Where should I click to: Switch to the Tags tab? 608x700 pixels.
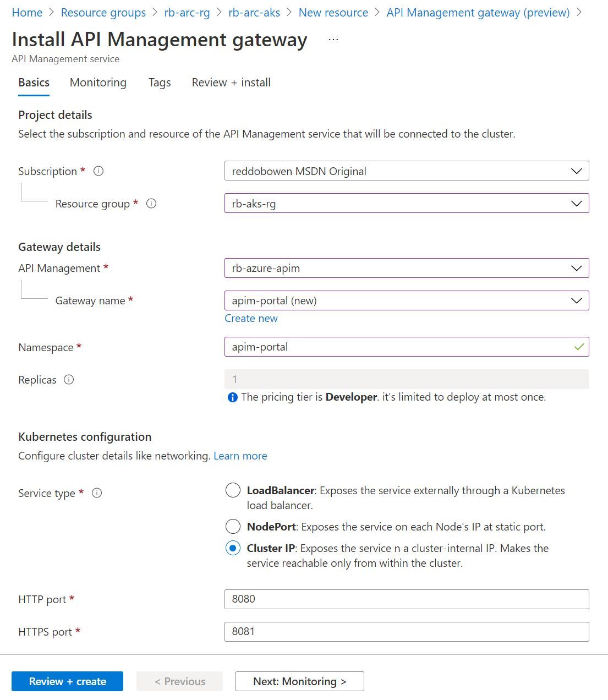(x=159, y=83)
